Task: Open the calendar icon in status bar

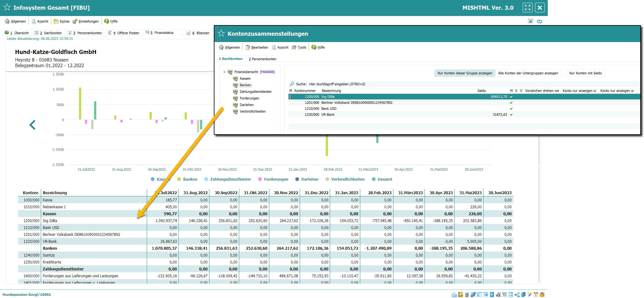Action: pyautogui.click(x=536, y=295)
